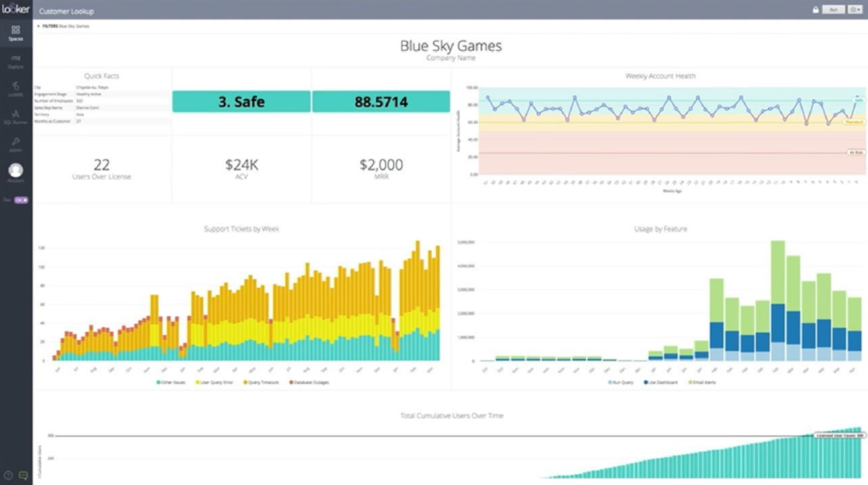Image resolution: width=868 pixels, height=485 pixels.
Task: Click the $2,000 MRR tile
Action: [x=381, y=169]
